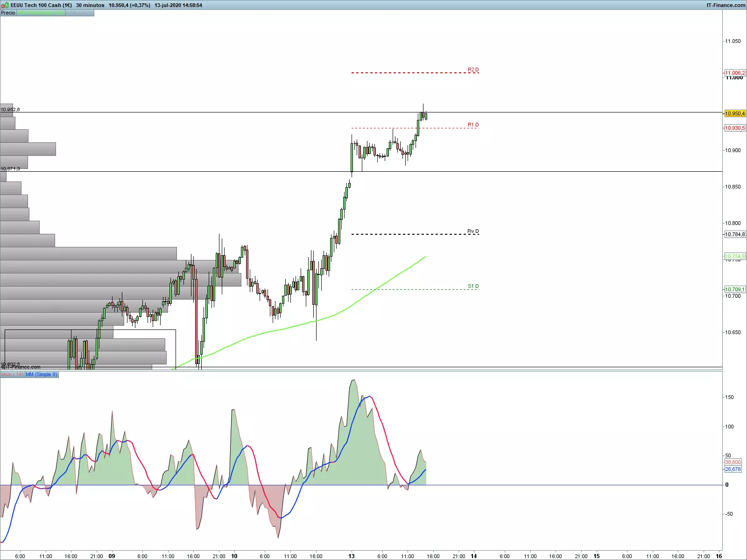
Task: Click the 10.871,3 horizontal level label
Action: 10,168
